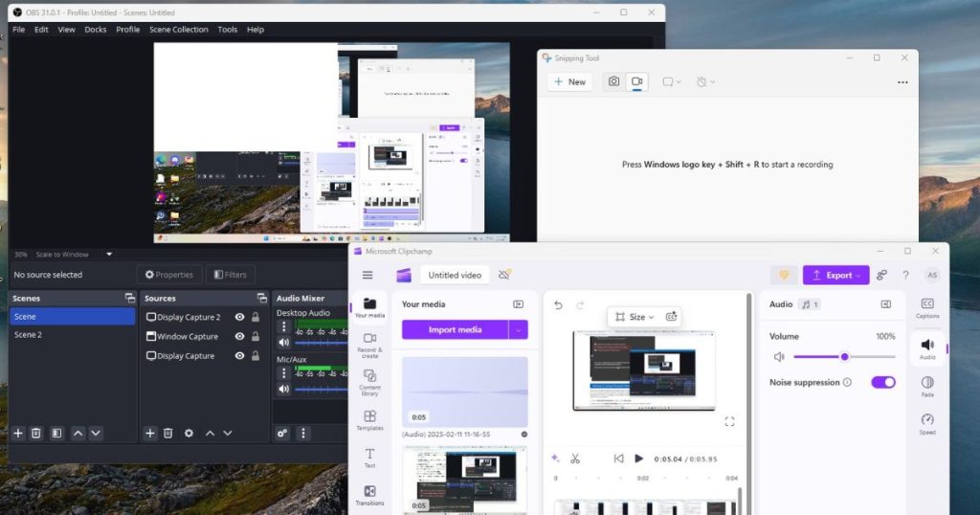Screen dimensions: 980x515
Task: Open Captions in the right sidebar
Action: click(927, 307)
